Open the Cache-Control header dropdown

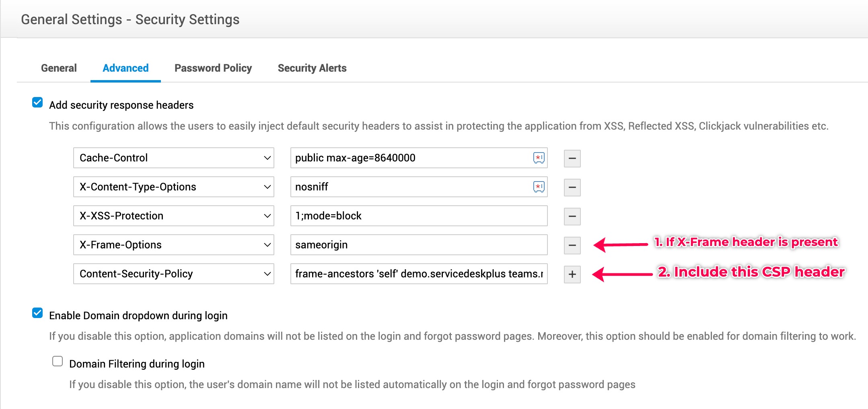pos(173,158)
